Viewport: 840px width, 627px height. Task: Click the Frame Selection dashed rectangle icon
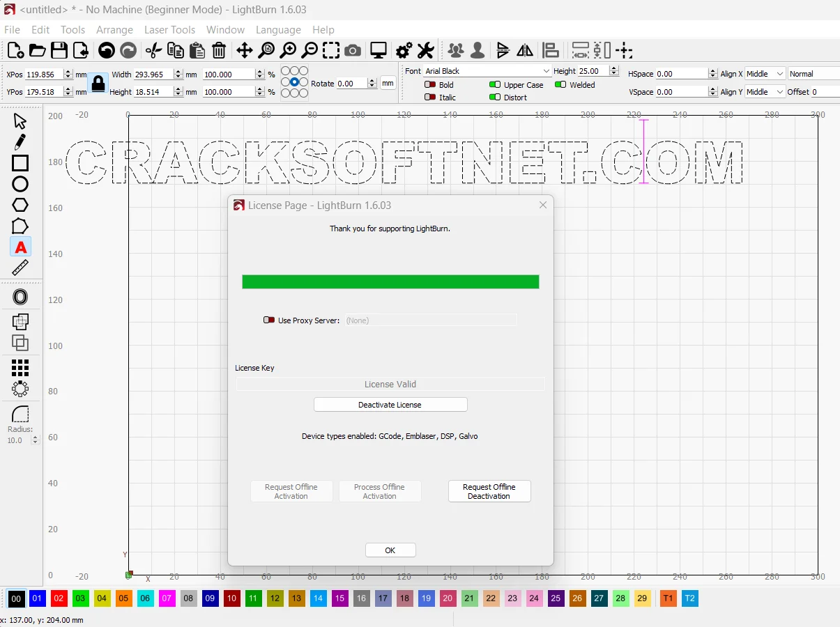click(331, 50)
